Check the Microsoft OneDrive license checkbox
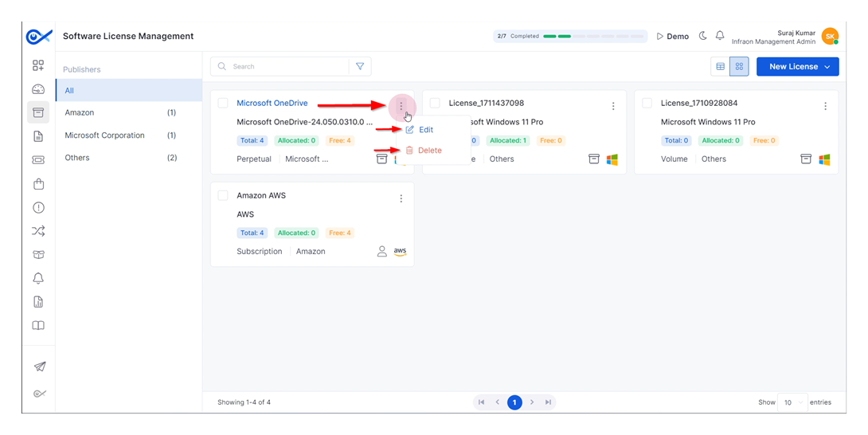This screenshot has height=435, width=868. [223, 103]
